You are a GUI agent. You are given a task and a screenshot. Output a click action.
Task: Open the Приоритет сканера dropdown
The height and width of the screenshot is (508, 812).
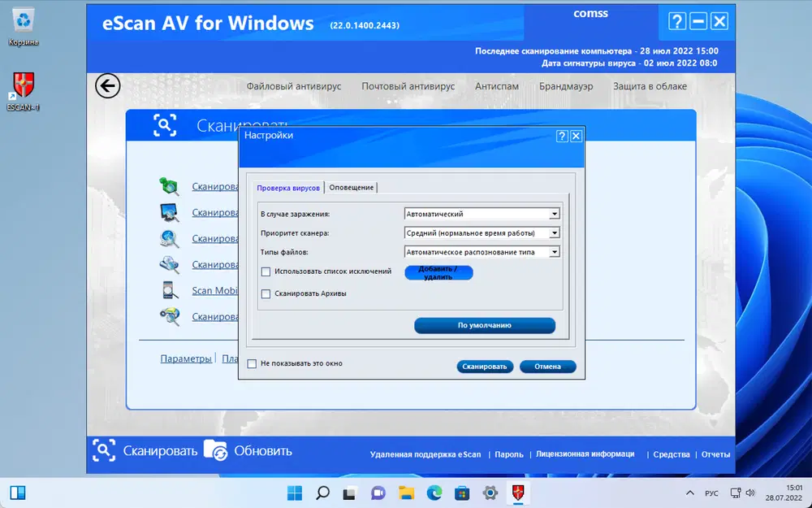click(x=482, y=232)
